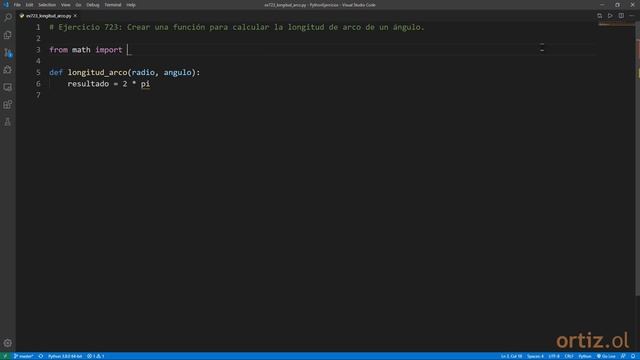
Task: Change the UTF-8 file encoding
Action: point(554,356)
